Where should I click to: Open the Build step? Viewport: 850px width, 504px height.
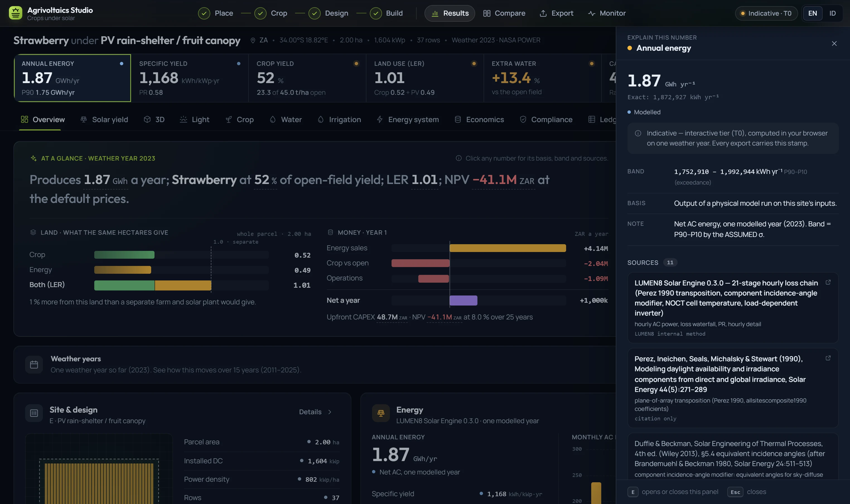(x=386, y=13)
